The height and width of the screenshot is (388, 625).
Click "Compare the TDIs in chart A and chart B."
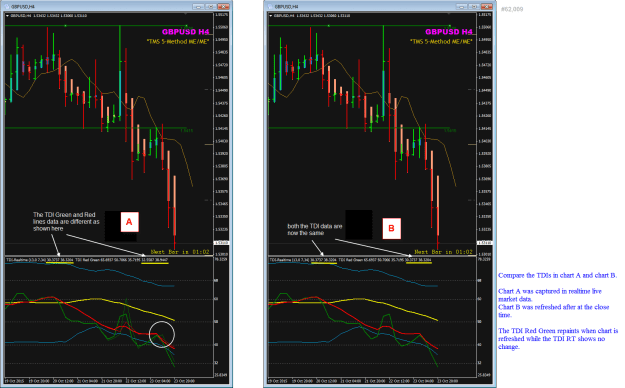click(x=557, y=275)
